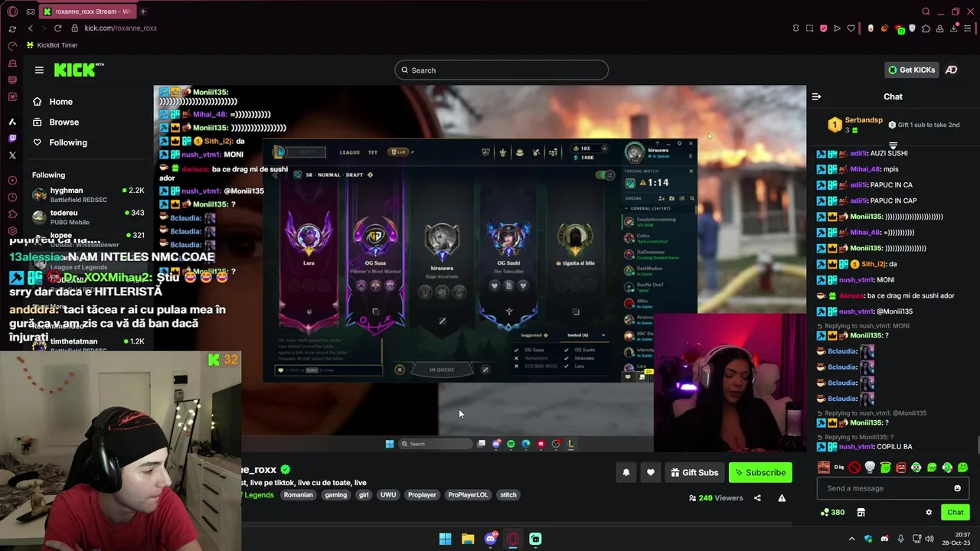
Task: Open the browser extensions cube icon
Action: pos(927,28)
